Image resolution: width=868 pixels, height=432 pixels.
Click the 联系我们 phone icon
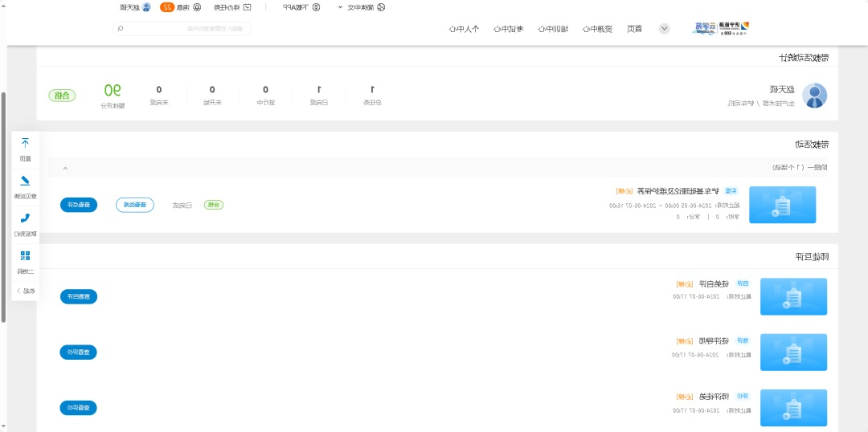pyautogui.click(x=25, y=218)
